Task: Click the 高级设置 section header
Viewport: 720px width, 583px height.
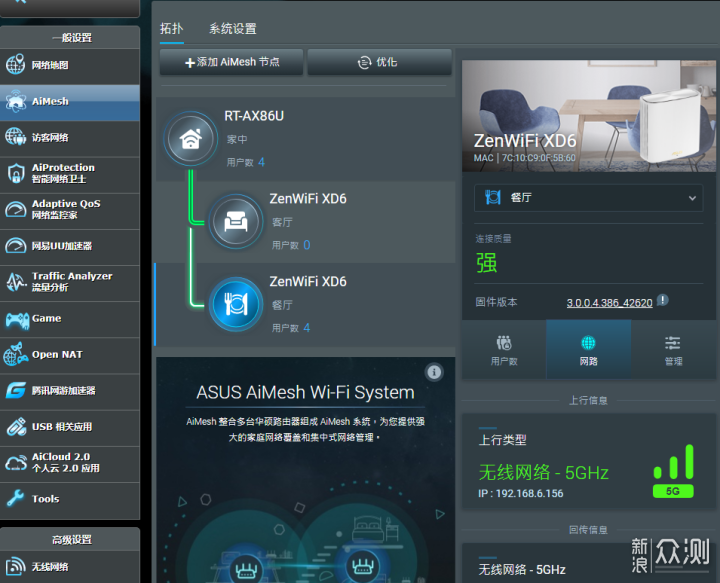Action: pos(70,540)
